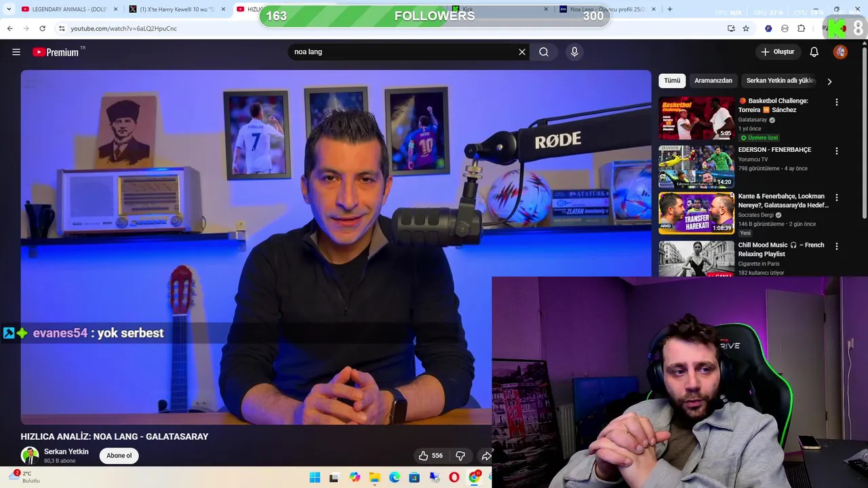The height and width of the screenshot is (488, 868).
Task: Open a new browser tab
Action: 670,9
